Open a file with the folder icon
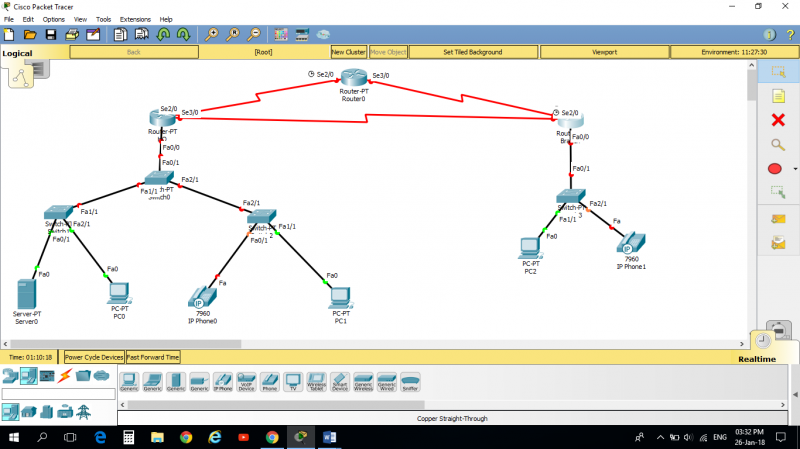The width and height of the screenshot is (800, 449). tap(30, 35)
